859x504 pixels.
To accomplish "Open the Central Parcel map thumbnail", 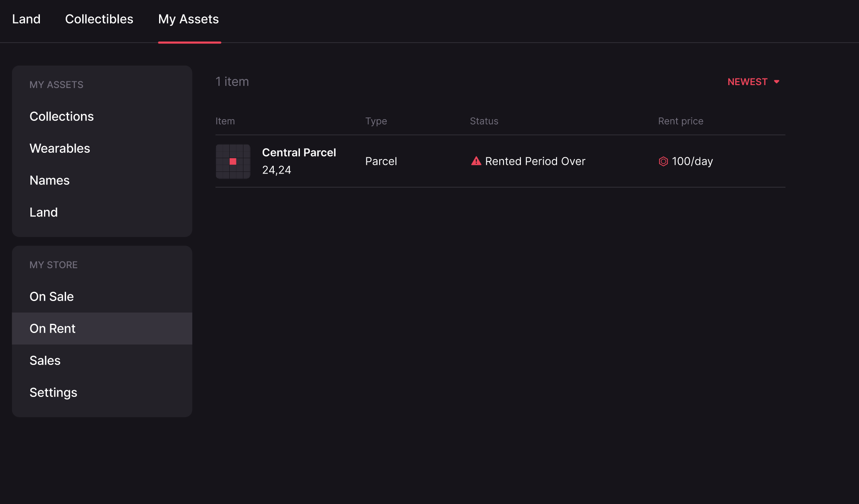I will 233,161.
